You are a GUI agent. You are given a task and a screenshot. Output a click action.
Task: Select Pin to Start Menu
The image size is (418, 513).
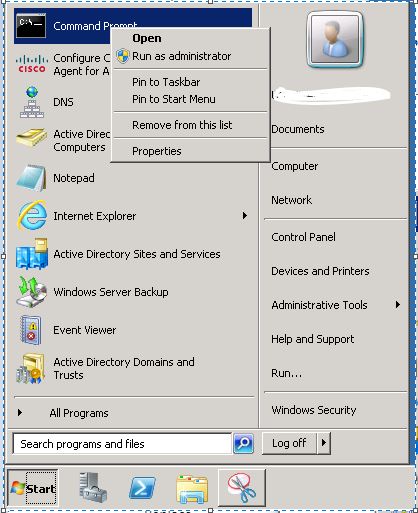[174, 99]
